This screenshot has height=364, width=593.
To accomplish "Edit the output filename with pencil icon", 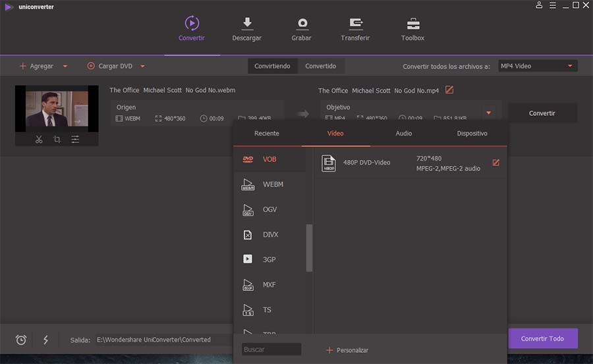I will (x=449, y=90).
